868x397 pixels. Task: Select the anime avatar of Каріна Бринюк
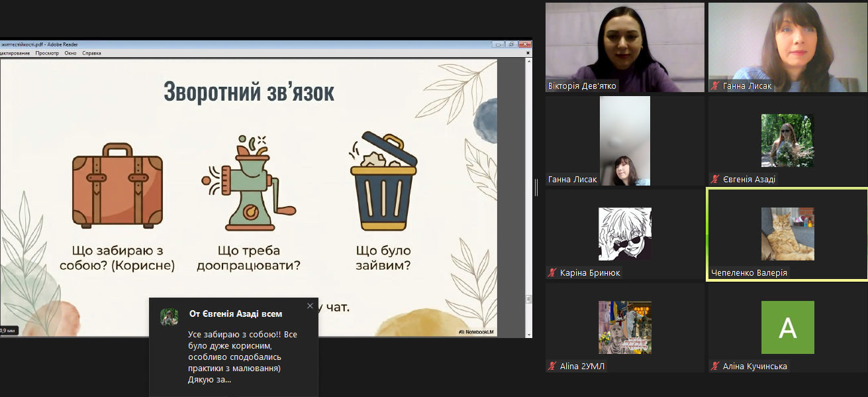click(624, 233)
